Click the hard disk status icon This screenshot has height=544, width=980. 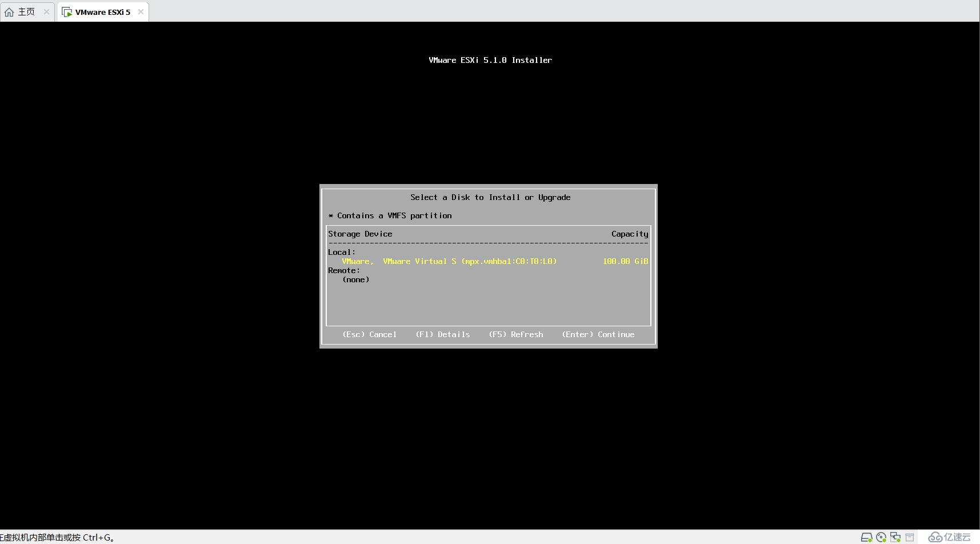(x=867, y=537)
